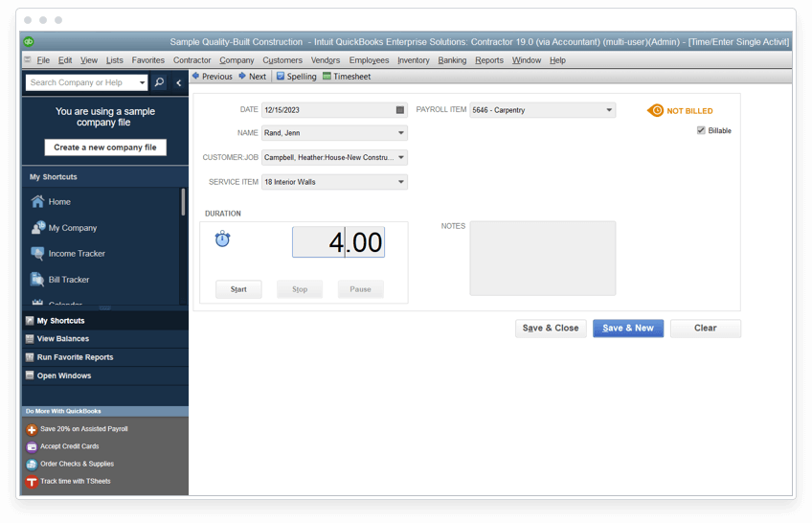This screenshot has height=523, width=812.
Task: Click Save 20% on Assisted Payroll
Action: point(78,429)
